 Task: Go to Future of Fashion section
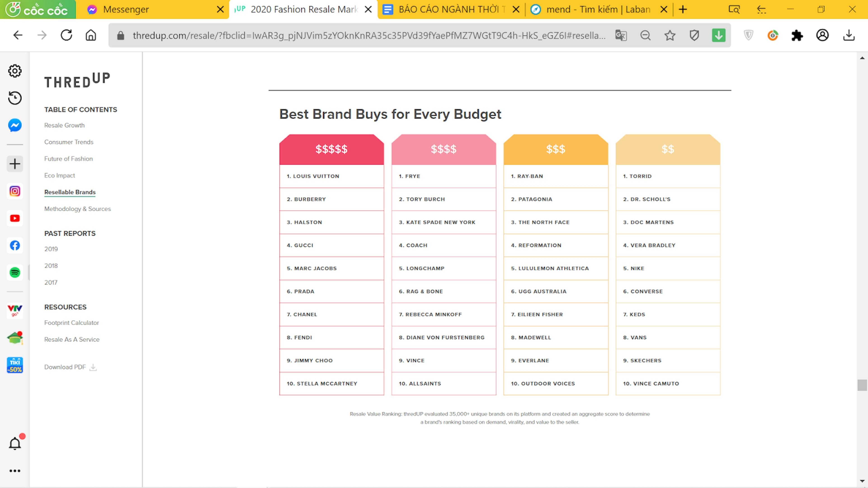click(68, 159)
